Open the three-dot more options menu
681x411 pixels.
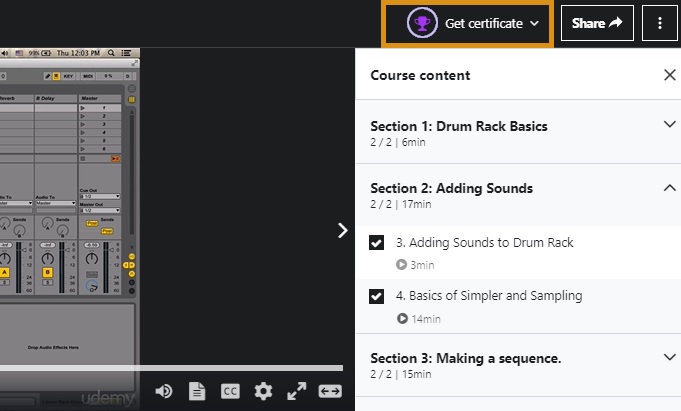pos(660,23)
